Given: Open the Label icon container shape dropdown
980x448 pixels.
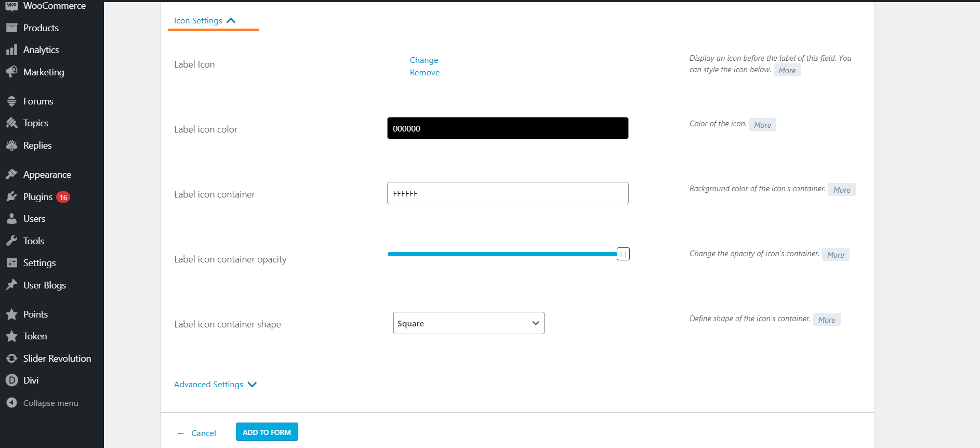Looking at the screenshot, I should pos(468,323).
